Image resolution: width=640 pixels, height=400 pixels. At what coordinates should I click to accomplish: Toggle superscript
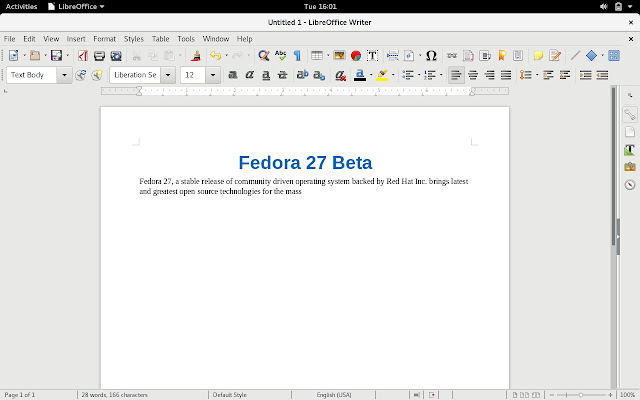point(302,75)
